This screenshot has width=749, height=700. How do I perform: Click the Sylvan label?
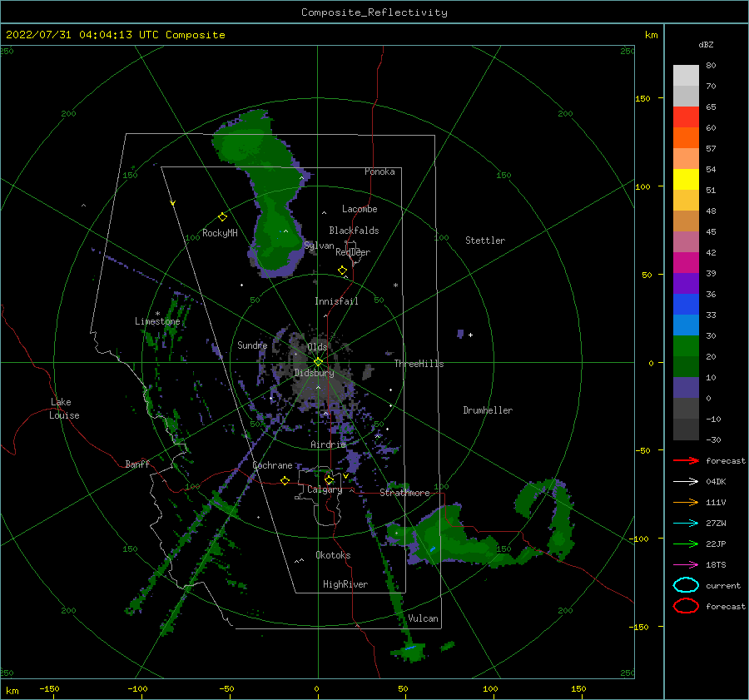[319, 246]
